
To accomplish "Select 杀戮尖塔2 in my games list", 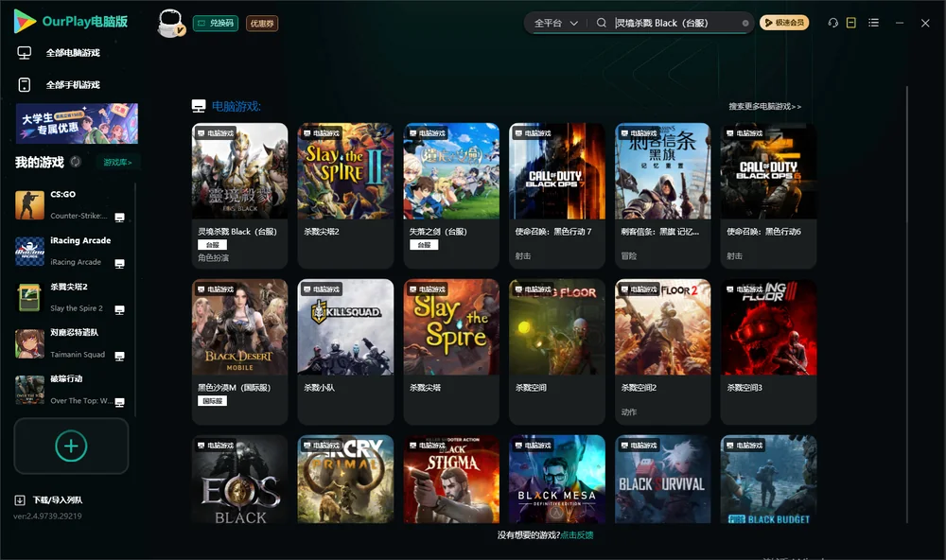I will point(71,297).
